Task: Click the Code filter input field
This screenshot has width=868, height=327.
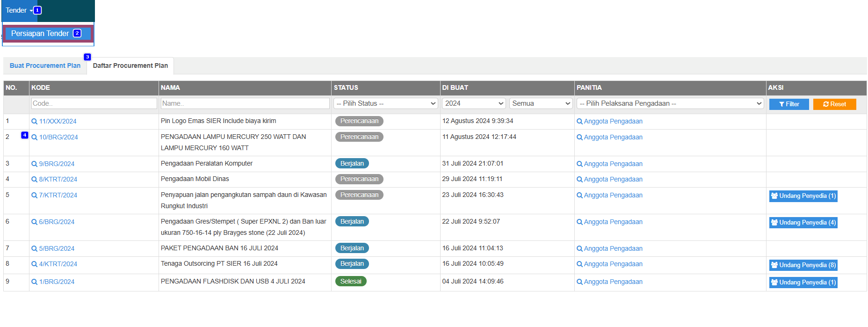Action: 94,103
